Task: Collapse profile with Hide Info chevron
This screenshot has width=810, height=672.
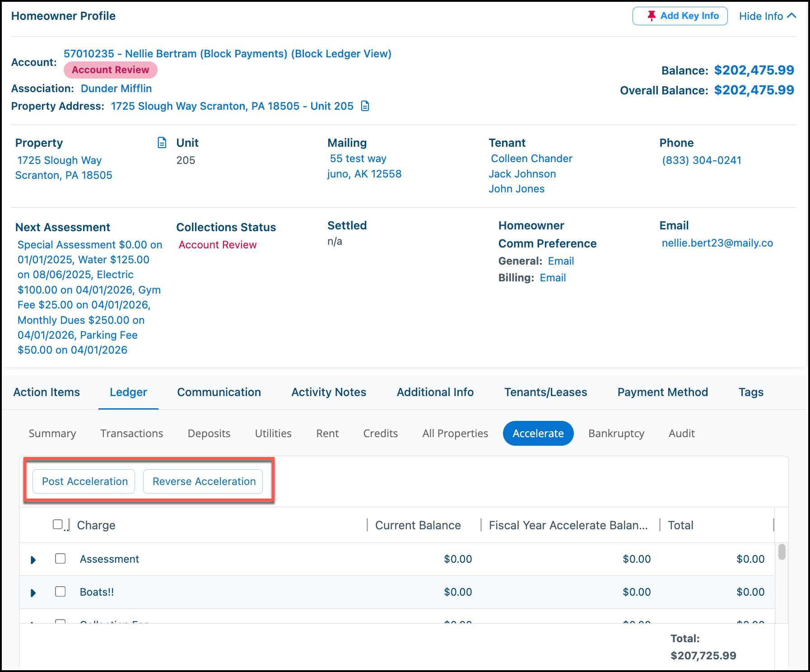Action: tap(791, 16)
